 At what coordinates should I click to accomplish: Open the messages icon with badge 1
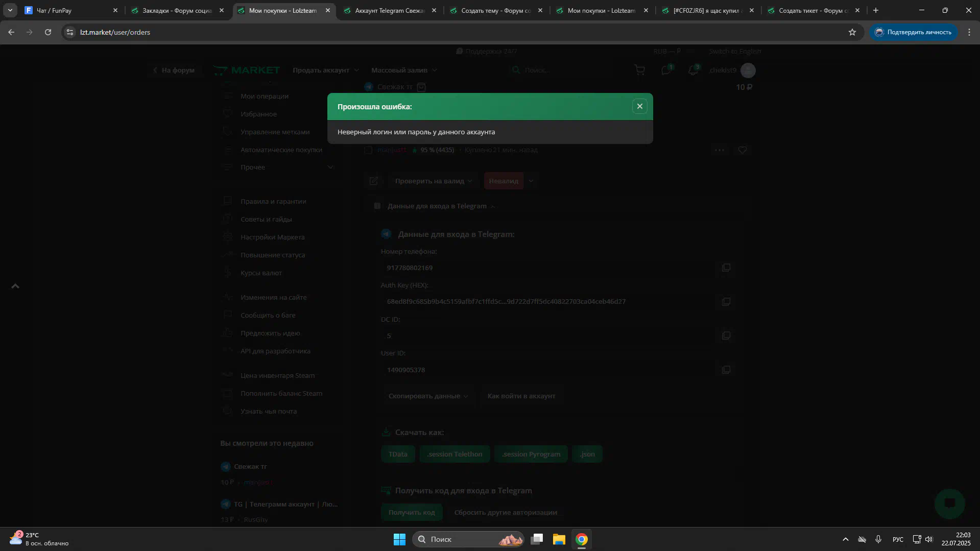(666, 70)
